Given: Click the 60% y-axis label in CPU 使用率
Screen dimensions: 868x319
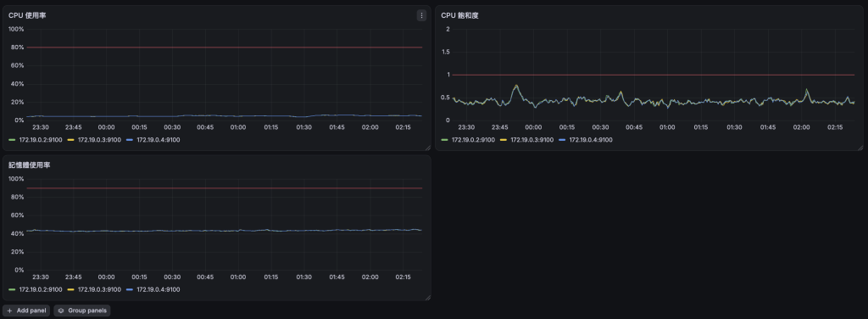Looking at the screenshot, I should 17,65.
